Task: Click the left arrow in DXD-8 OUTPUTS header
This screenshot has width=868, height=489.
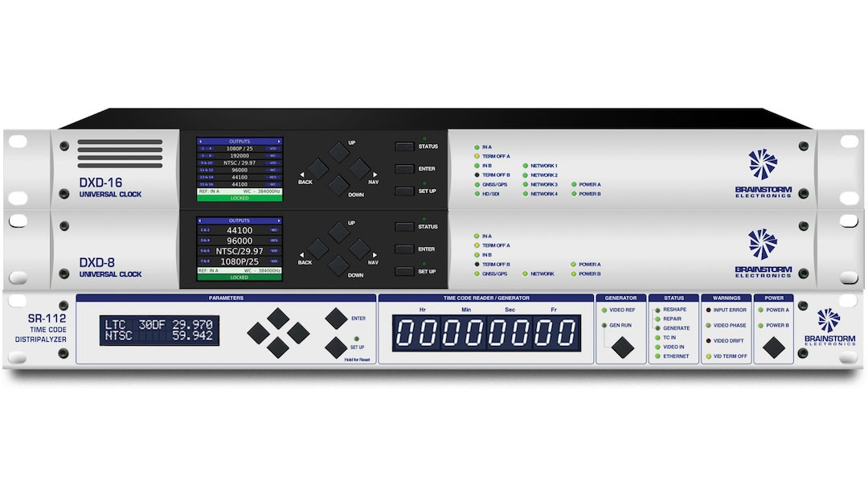Action: [200, 221]
